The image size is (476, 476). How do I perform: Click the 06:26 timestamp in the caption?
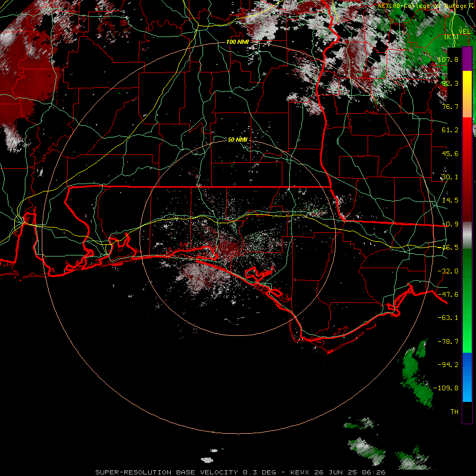coord(373,472)
